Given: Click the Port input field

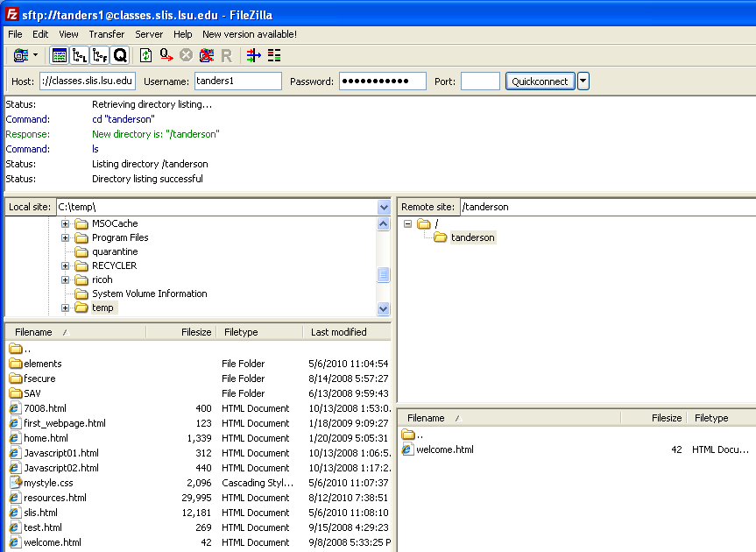Looking at the screenshot, I should pyautogui.click(x=480, y=81).
